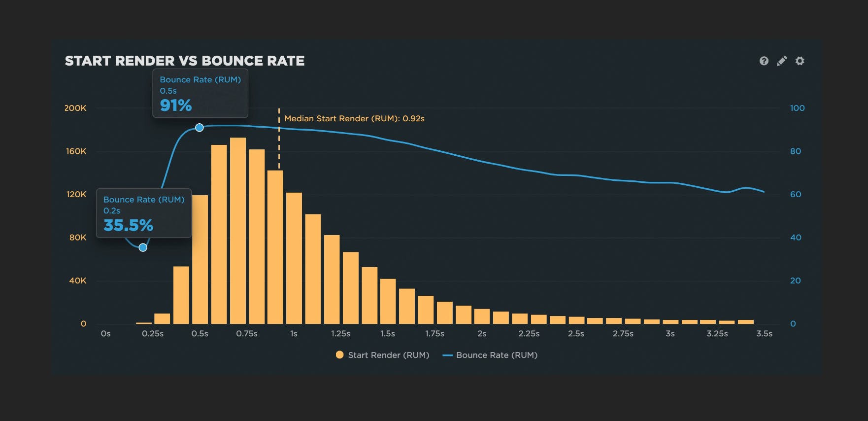Open the chart help question mark icon
Viewport: 868px width, 421px height.
[x=764, y=61]
